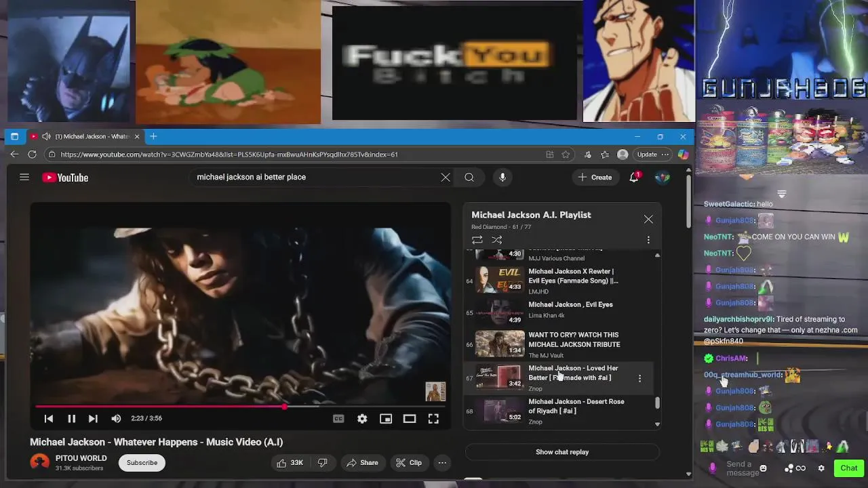Viewport: 868px width, 488px height.
Task: Click the Show chat replay button
Action: point(562,452)
